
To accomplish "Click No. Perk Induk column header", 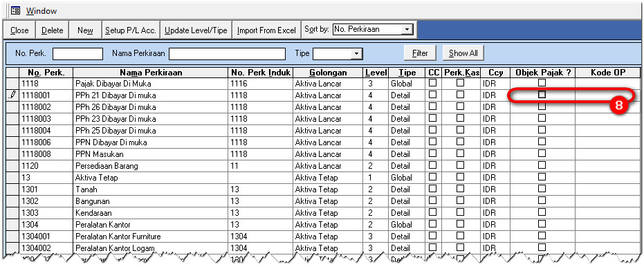I will coord(261,73).
